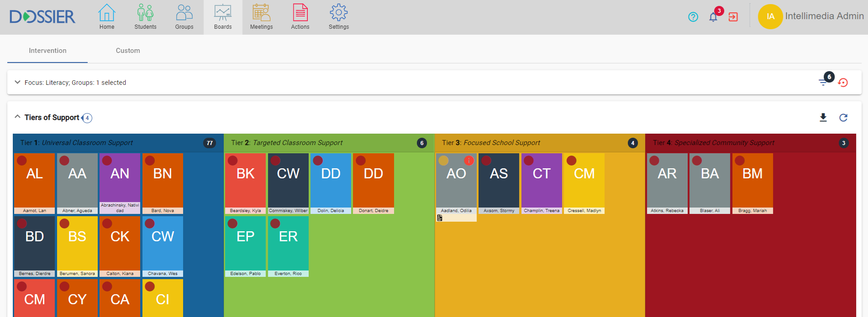868x317 pixels.
Task: Open the Settings gear
Action: [x=338, y=17]
